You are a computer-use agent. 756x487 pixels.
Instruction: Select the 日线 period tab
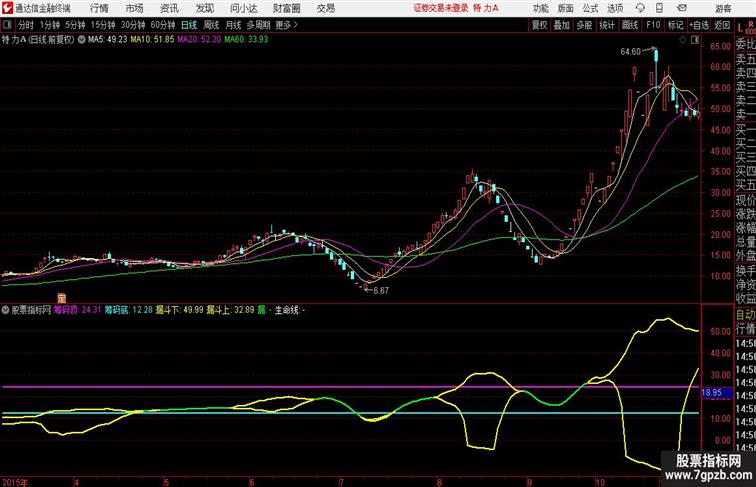point(189,25)
